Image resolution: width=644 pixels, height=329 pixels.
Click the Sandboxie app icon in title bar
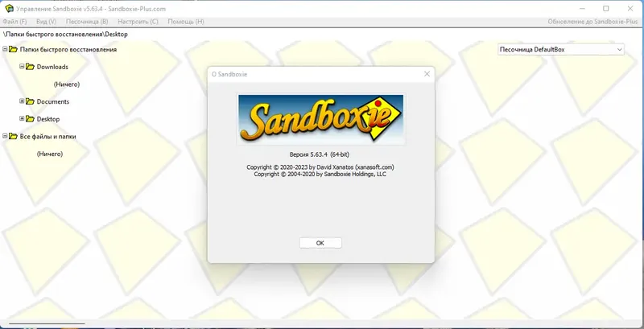pos(9,8)
